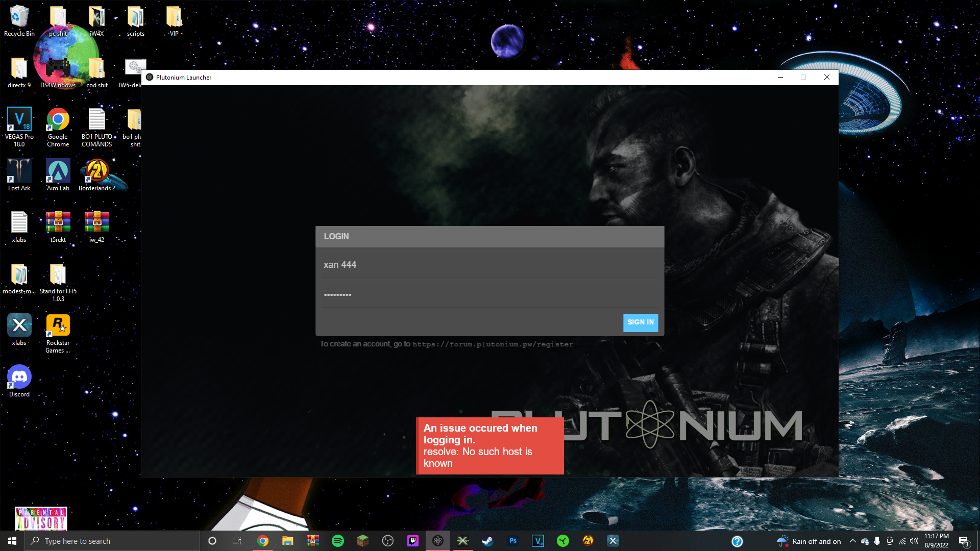This screenshot has height=551, width=980.
Task: Select the scripts folder on desktop
Action: (136, 21)
